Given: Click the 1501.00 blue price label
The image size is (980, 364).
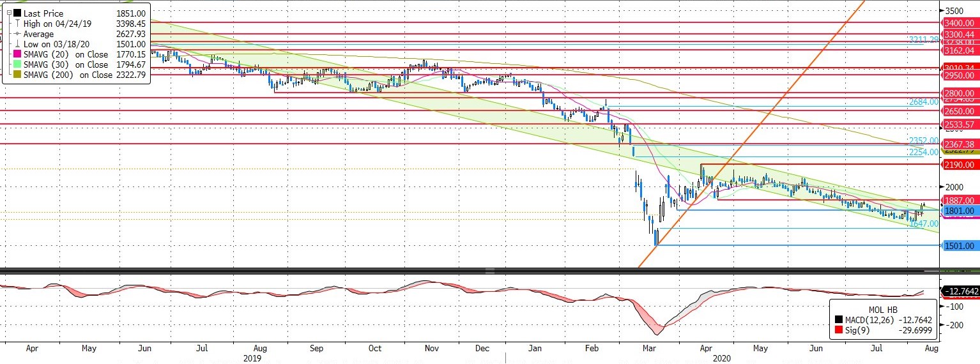Looking at the screenshot, I should tap(961, 246).
